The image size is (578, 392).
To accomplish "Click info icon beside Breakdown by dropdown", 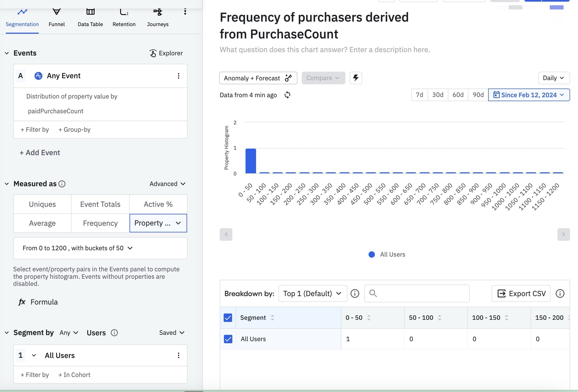I will (x=355, y=293).
